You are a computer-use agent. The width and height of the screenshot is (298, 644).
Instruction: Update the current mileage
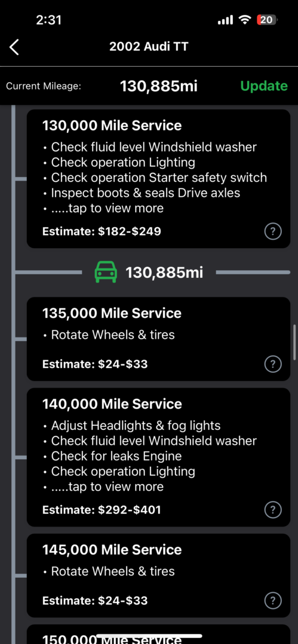click(264, 86)
